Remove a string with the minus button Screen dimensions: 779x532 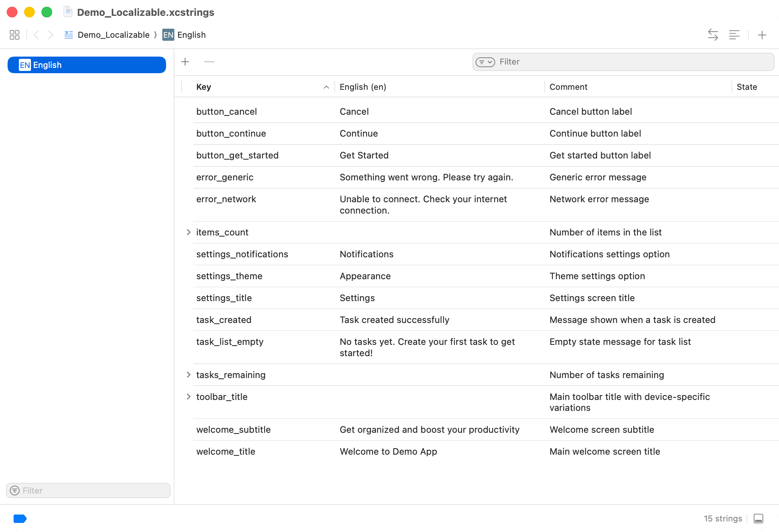[209, 62]
